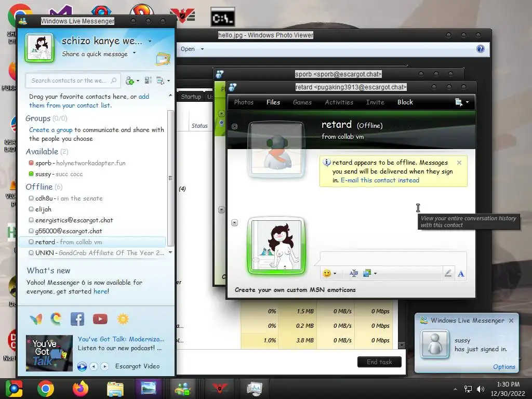Click the chat message input box
The height and width of the screenshot is (399, 532).
393,259
